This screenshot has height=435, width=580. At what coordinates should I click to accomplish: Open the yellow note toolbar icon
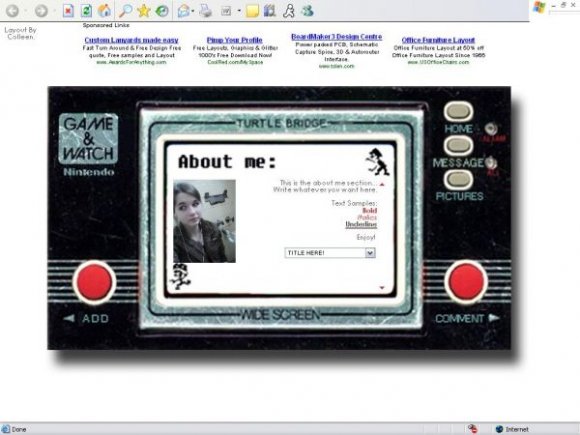pyautogui.click(x=252, y=11)
